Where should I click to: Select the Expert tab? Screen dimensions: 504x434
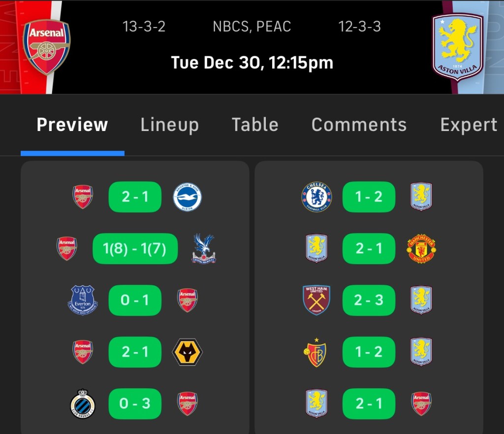pyautogui.click(x=469, y=125)
